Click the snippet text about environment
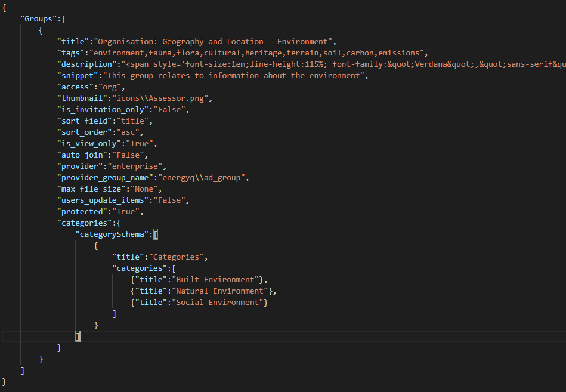Viewport: 566px width, 392px height. pos(234,76)
